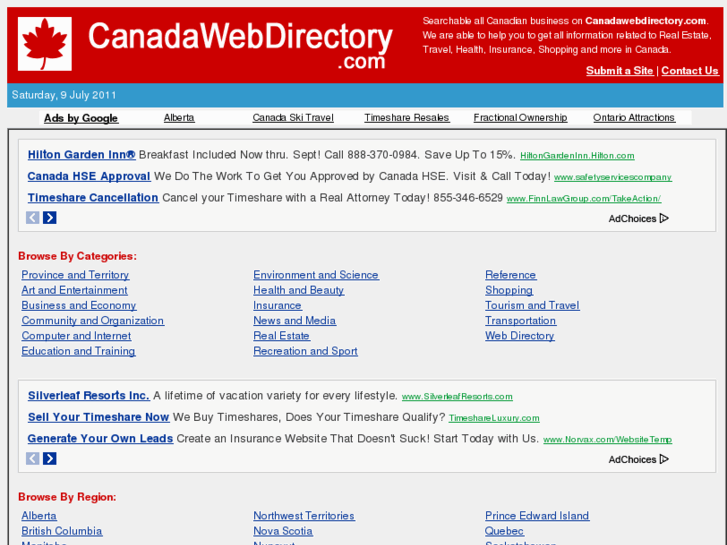Browse Computer and Internet category
This screenshot has height=545, width=727.
point(76,336)
